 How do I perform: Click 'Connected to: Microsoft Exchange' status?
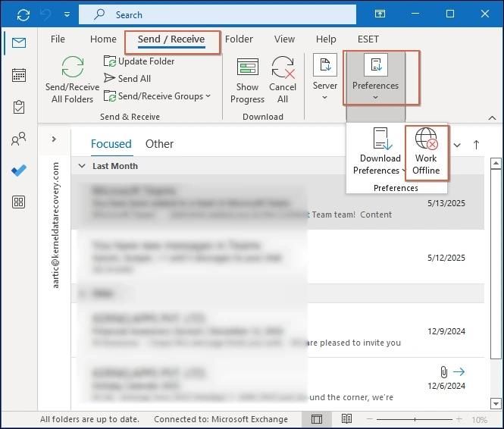(x=221, y=419)
